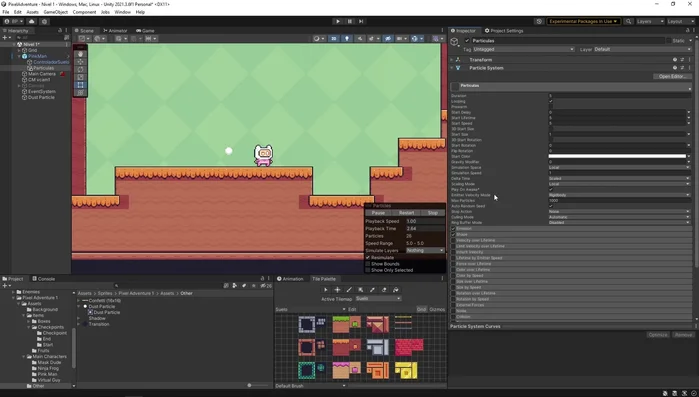Screen dimensions: 699x397
Task: Open the Stop Action dropdown
Action: click(x=619, y=212)
